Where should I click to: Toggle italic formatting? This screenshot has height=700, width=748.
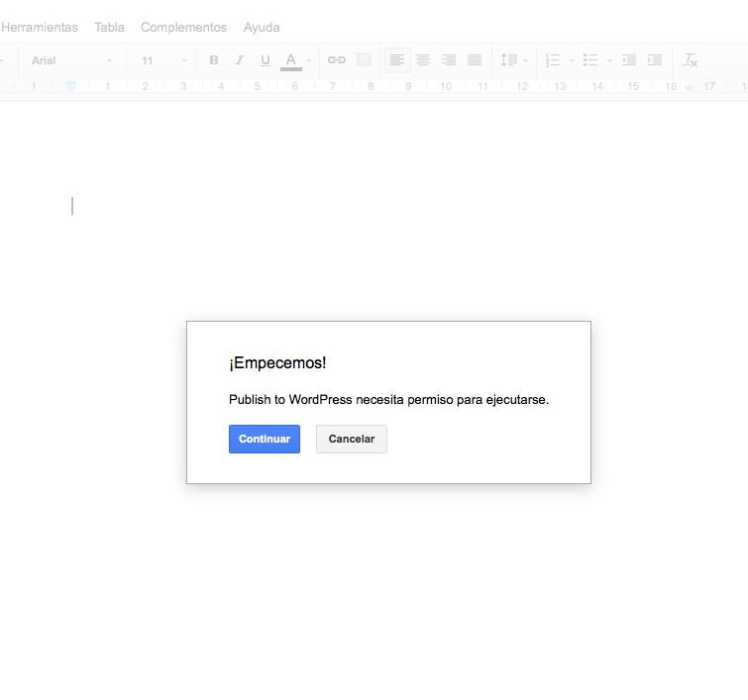(x=240, y=60)
